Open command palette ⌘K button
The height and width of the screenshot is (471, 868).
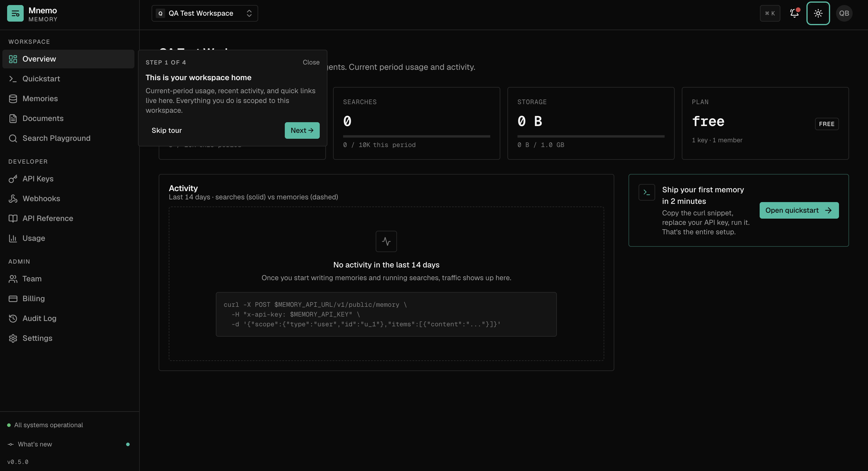tap(770, 14)
